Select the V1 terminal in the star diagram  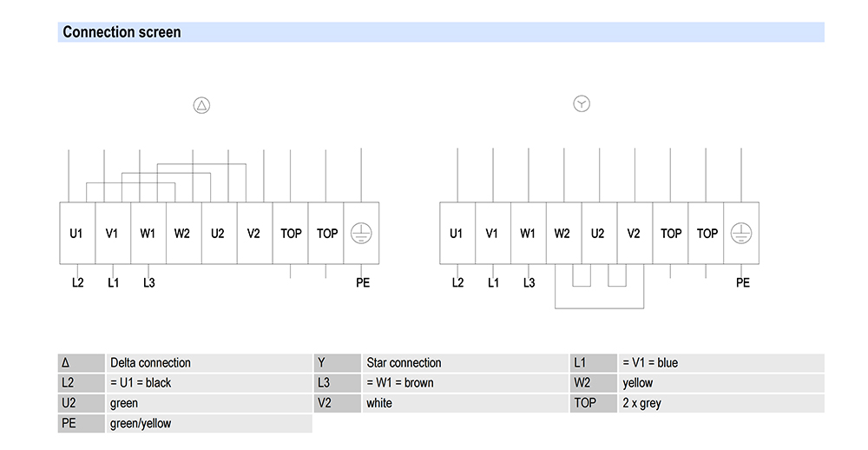click(x=492, y=234)
